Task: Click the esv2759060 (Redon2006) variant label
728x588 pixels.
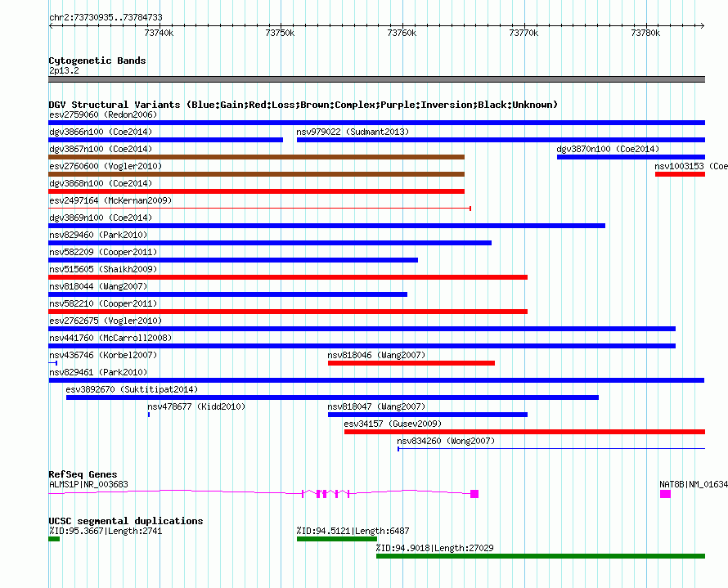Action: (x=103, y=114)
